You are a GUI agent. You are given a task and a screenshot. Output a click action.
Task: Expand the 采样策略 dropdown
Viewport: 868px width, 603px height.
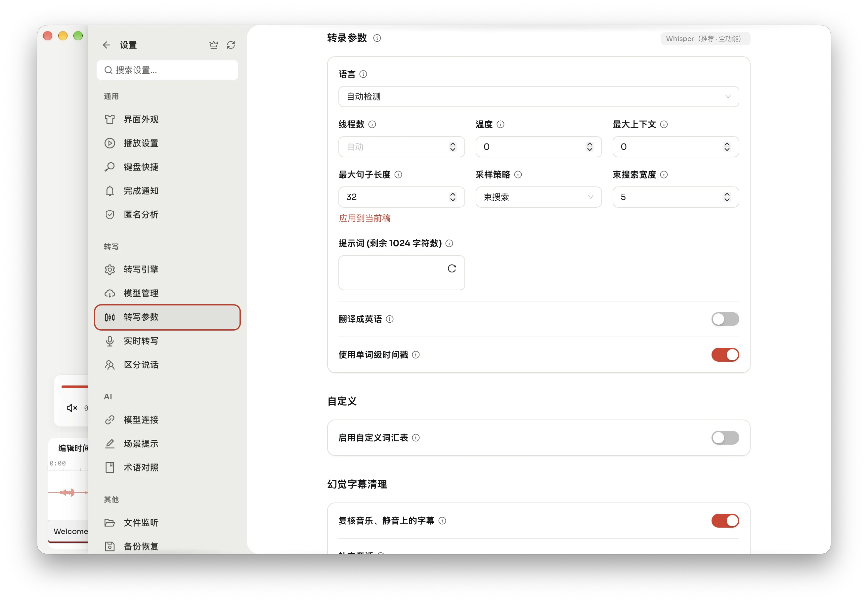(x=538, y=197)
